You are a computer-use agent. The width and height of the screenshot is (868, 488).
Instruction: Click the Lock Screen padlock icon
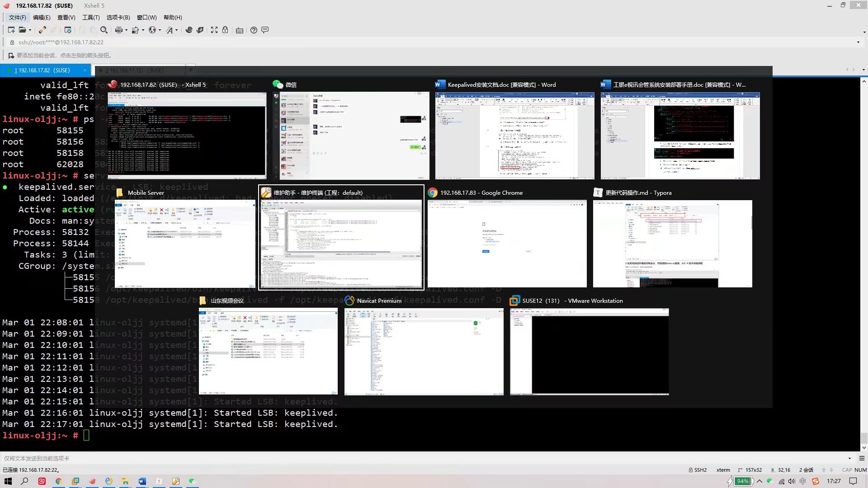(x=225, y=30)
